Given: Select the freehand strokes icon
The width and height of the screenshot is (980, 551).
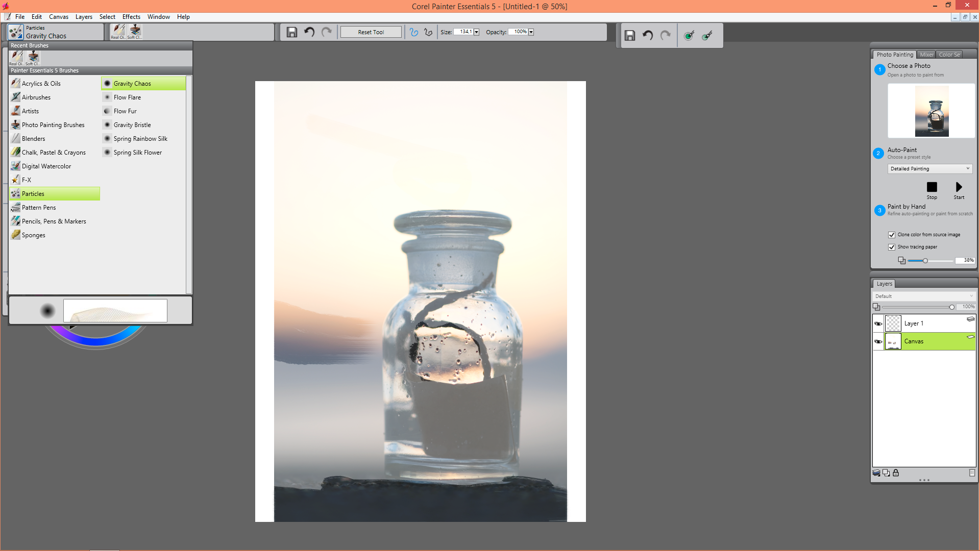Looking at the screenshot, I should 414,32.
